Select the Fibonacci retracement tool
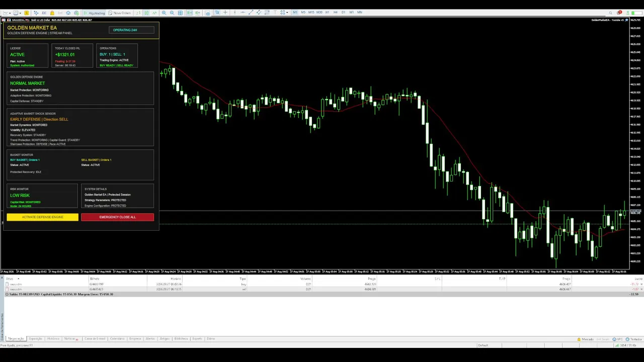644x362 pixels. click(x=267, y=12)
